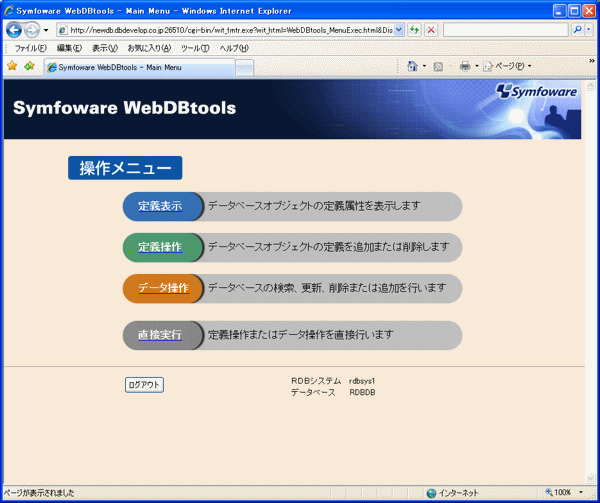The height and width of the screenshot is (503, 600).
Task: Maximize the Internet Explorer window
Action: [574, 11]
